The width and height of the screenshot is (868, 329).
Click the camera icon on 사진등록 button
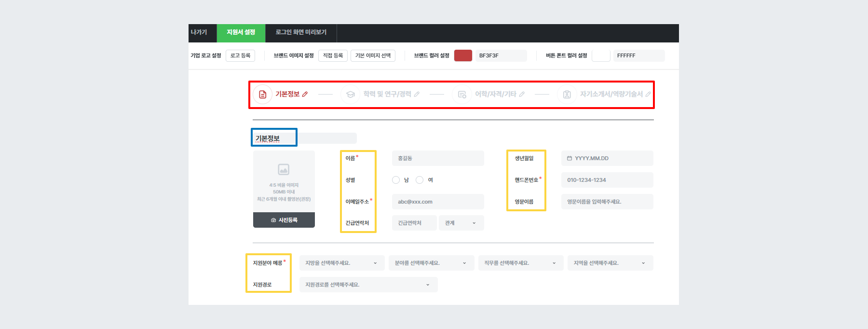[273, 220]
